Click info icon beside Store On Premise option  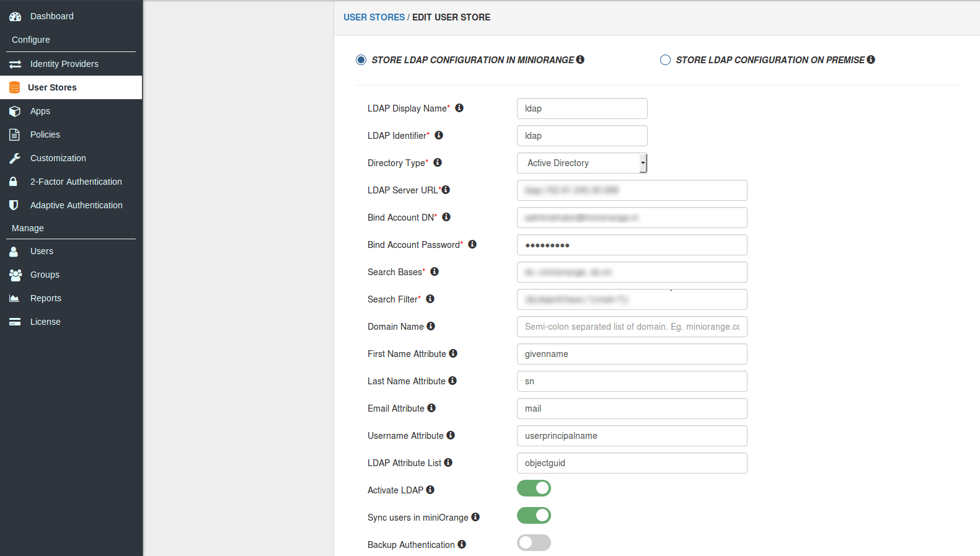coord(871,60)
